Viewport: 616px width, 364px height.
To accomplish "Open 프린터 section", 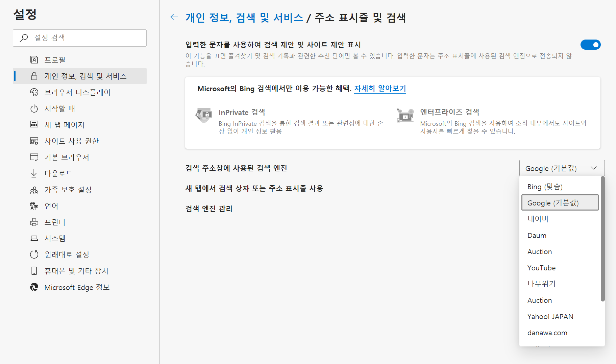I will [80, 222].
